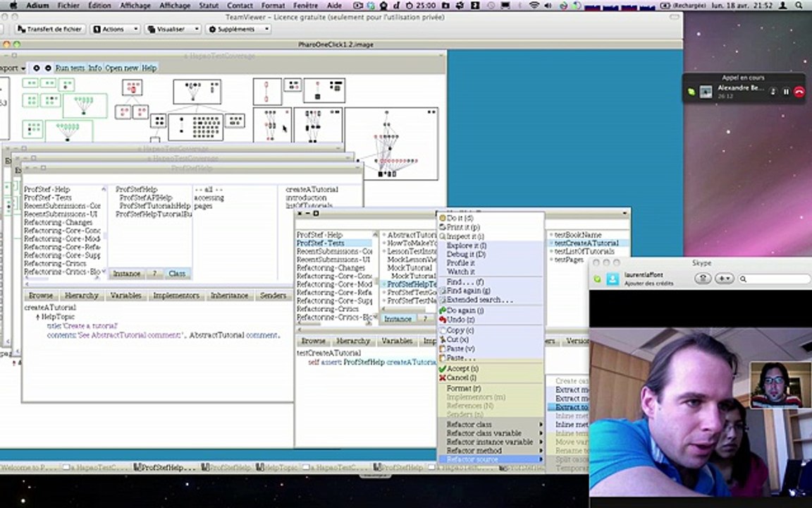812x508 pixels.
Task: Click the Wi-Fi icon in menu bar
Action: coord(534,5)
